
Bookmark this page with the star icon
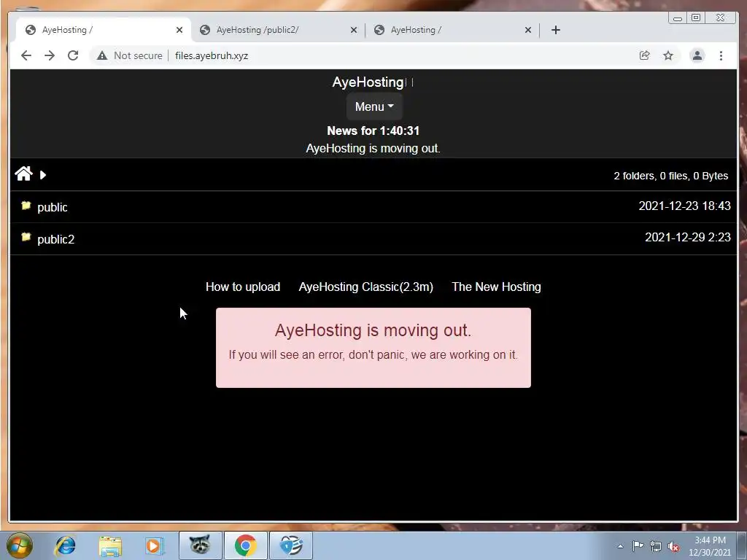point(668,55)
